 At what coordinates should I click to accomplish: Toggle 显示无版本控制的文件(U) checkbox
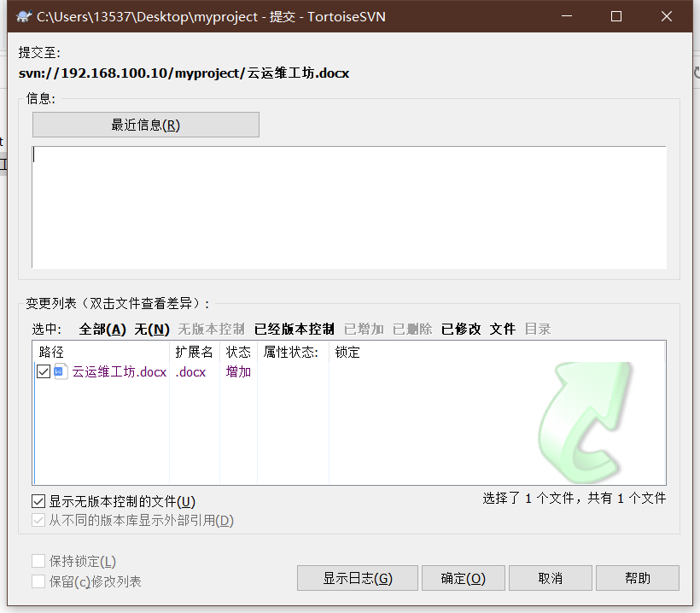38,501
